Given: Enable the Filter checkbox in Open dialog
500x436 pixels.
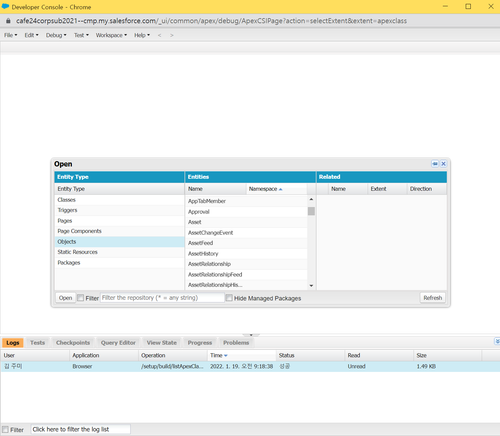Looking at the screenshot, I should pos(80,298).
